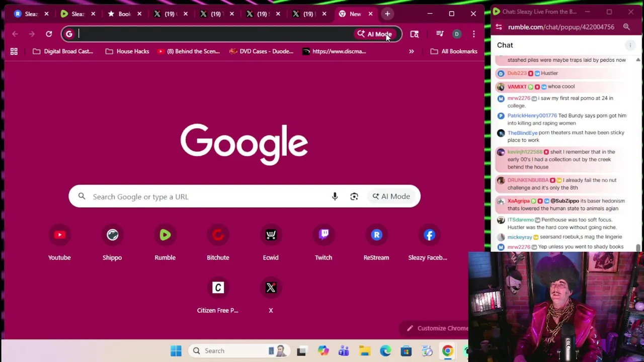
Task: Open Windows Start menu
Action: tap(176, 351)
